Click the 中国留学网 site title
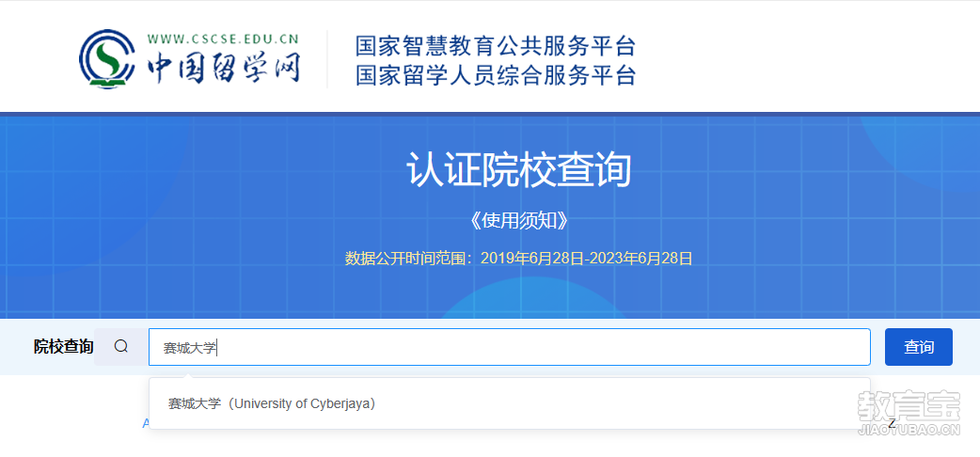The width and height of the screenshot is (980, 457). (224, 67)
